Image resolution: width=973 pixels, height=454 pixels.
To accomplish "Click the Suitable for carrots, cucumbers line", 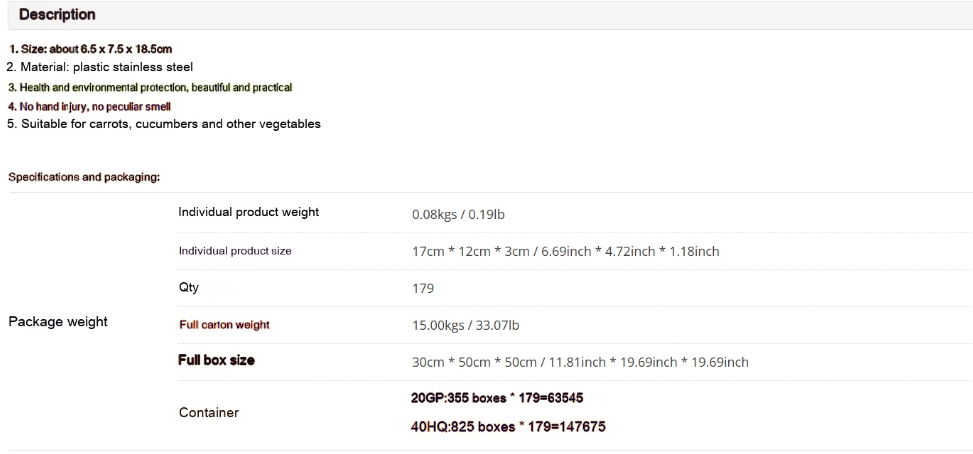I will pyautogui.click(x=164, y=124).
